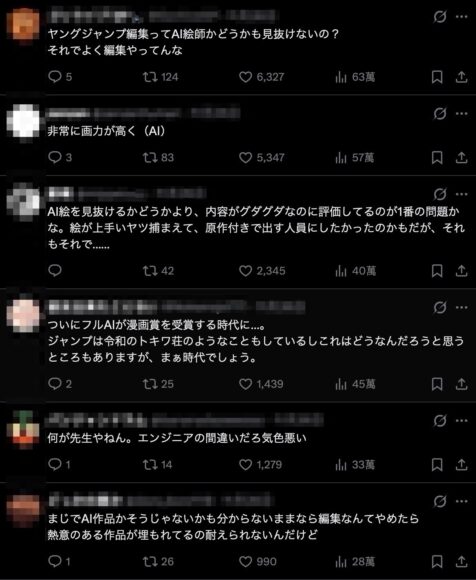The height and width of the screenshot is (580, 476).
Task: View analytics for the tweet with 63萬 views
Action: [x=355, y=77]
